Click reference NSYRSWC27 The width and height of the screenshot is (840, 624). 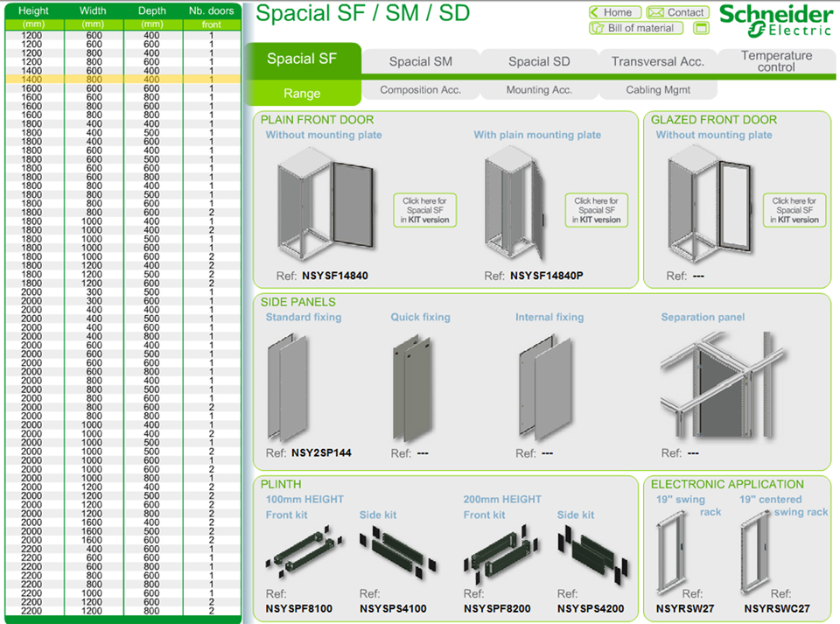tap(777, 609)
